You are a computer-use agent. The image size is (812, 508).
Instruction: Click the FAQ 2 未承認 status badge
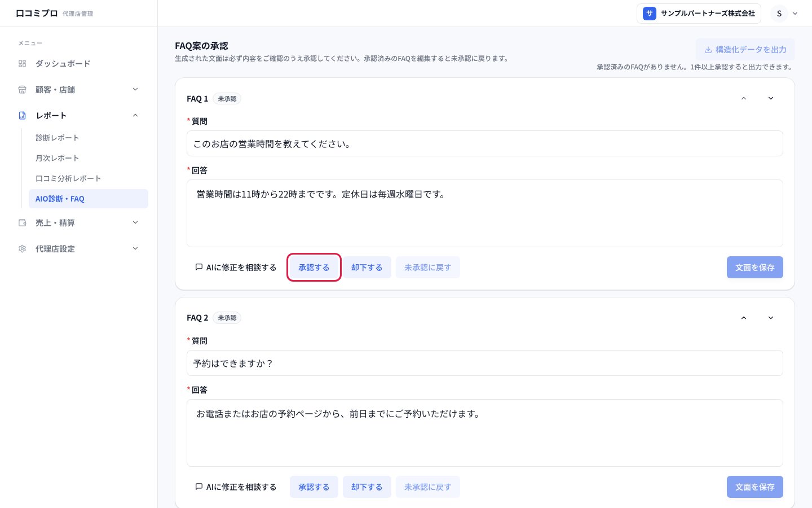[x=227, y=318]
